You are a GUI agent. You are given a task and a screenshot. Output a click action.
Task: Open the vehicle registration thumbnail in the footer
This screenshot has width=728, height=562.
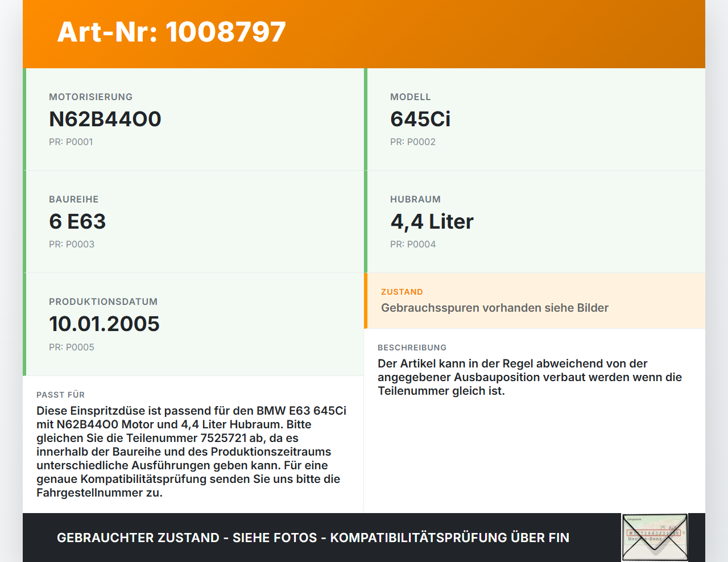click(x=655, y=538)
